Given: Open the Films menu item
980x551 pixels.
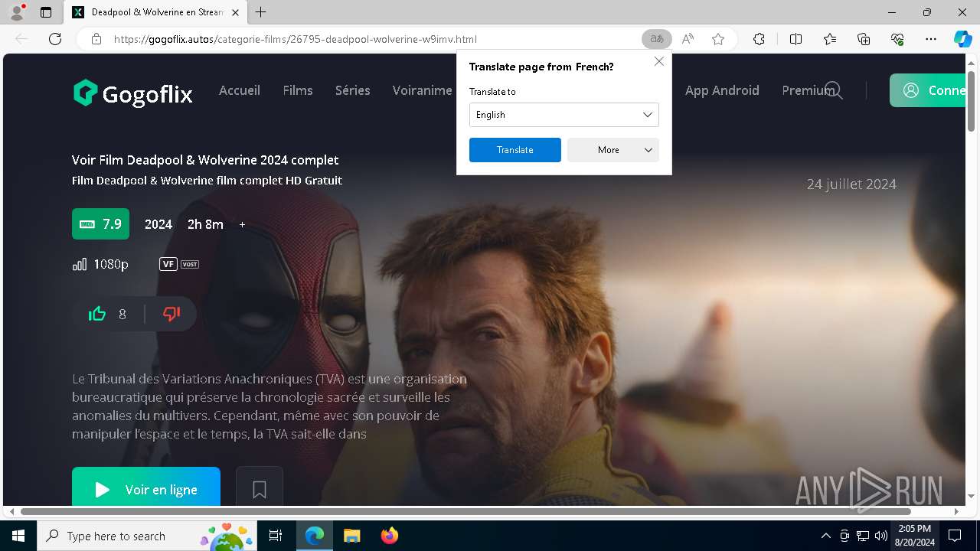Looking at the screenshot, I should pos(298,90).
